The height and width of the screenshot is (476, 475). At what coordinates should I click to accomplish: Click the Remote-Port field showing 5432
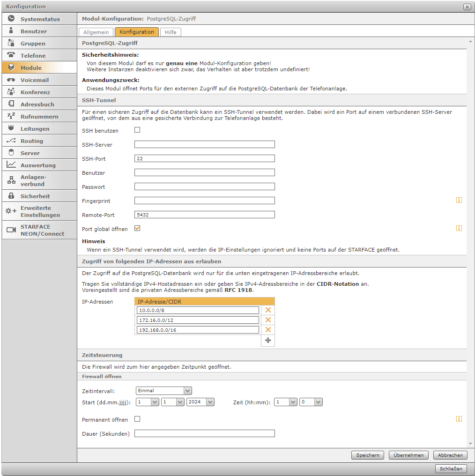205,215
